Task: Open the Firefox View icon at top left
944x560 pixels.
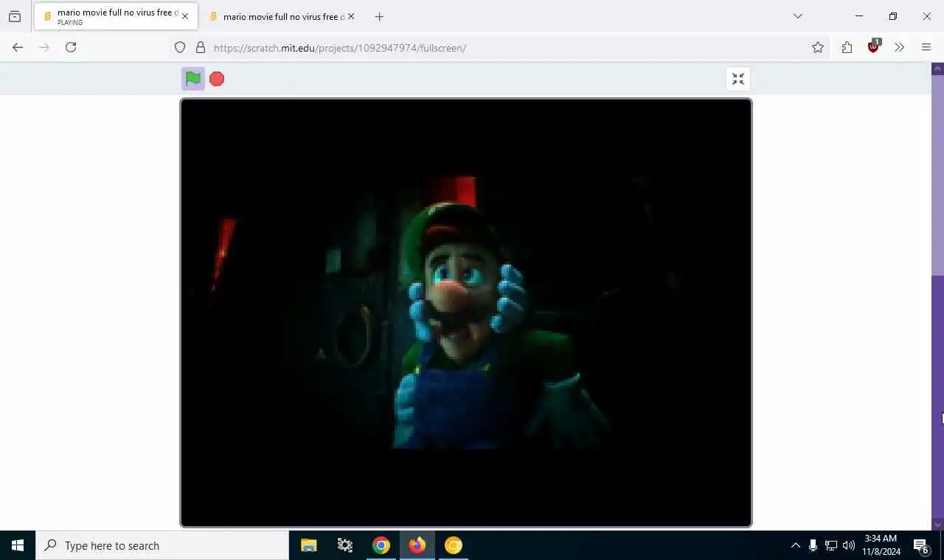Action: pos(15,16)
